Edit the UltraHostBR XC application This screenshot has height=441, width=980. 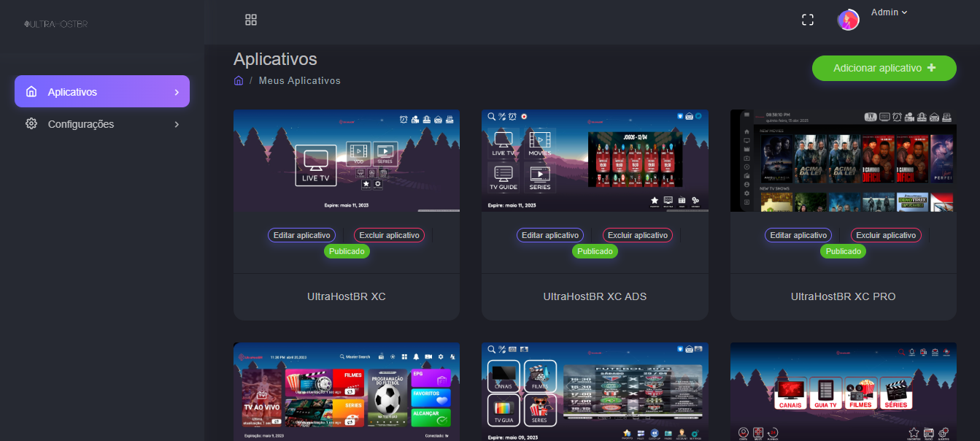[x=302, y=235]
